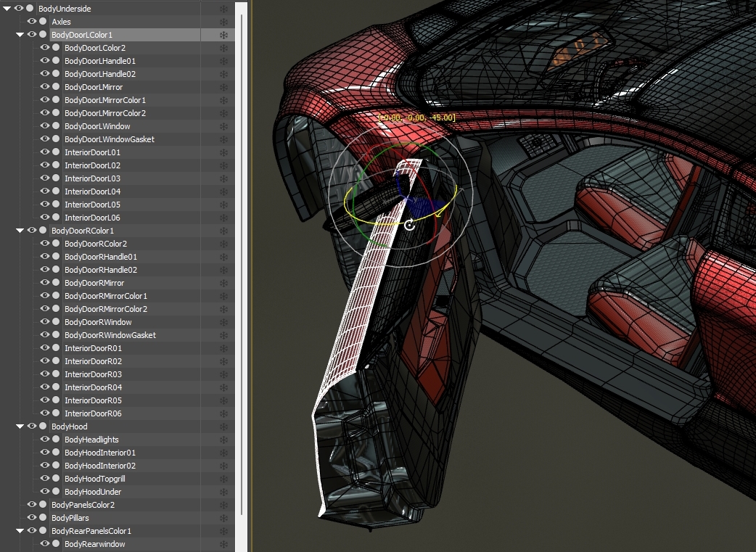Hide BodyUnderside using its eye icon

pos(19,8)
